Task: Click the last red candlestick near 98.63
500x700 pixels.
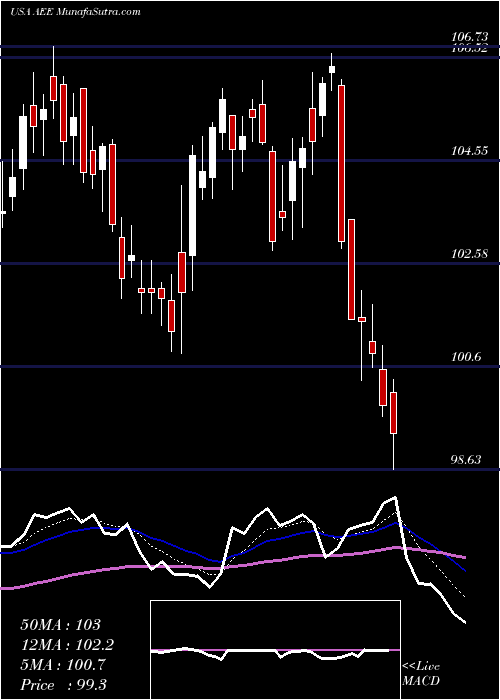Action: [x=393, y=413]
